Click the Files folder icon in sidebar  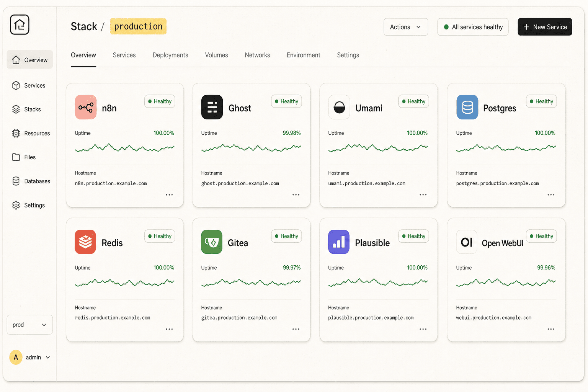(x=16, y=157)
